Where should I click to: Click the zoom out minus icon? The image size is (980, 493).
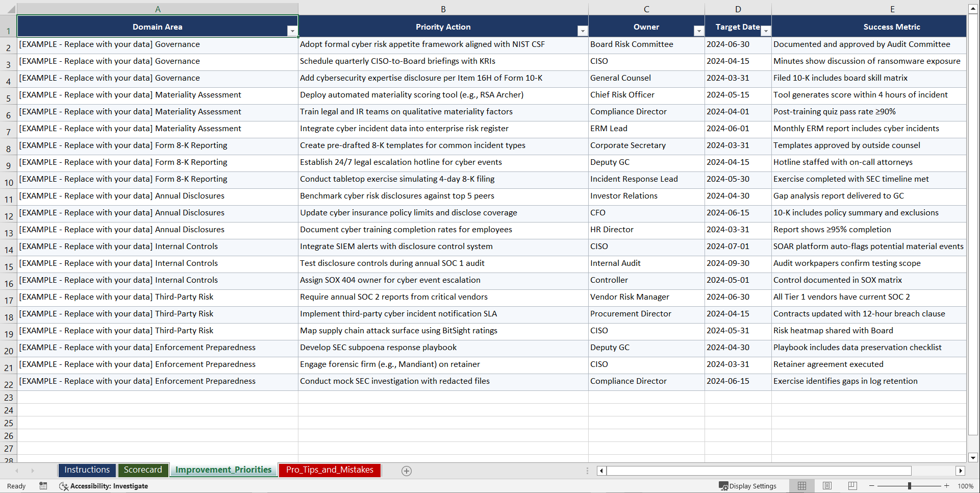[872, 486]
